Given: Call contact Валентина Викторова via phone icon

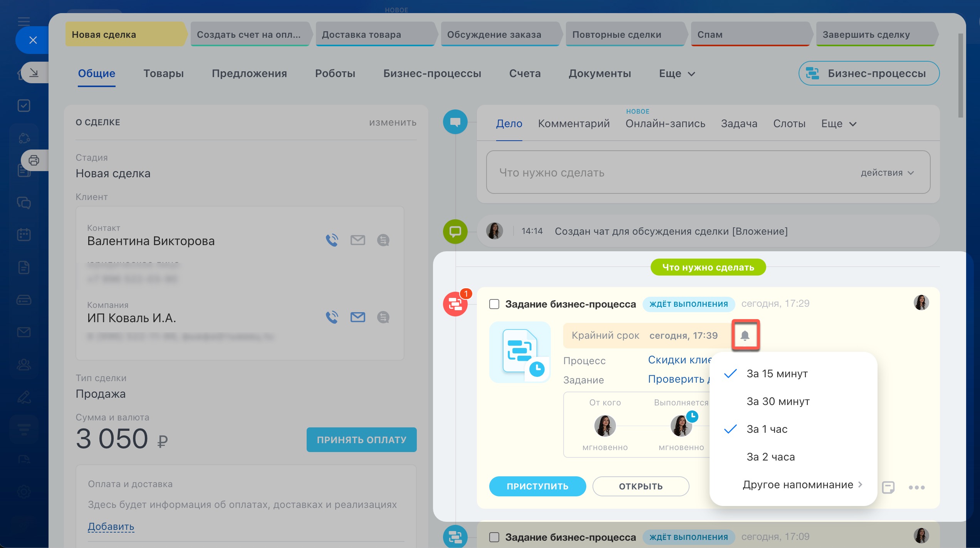Looking at the screenshot, I should pyautogui.click(x=332, y=240).
